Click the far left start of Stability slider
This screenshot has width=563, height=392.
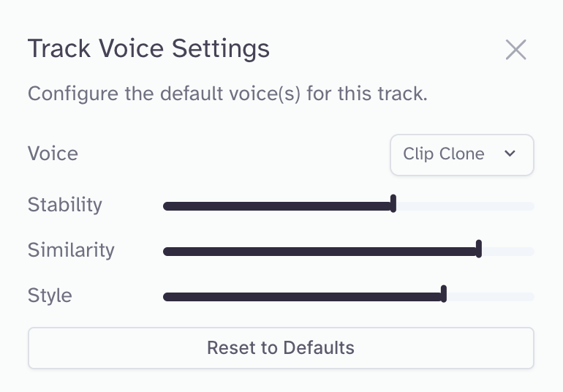pos(167,206)
